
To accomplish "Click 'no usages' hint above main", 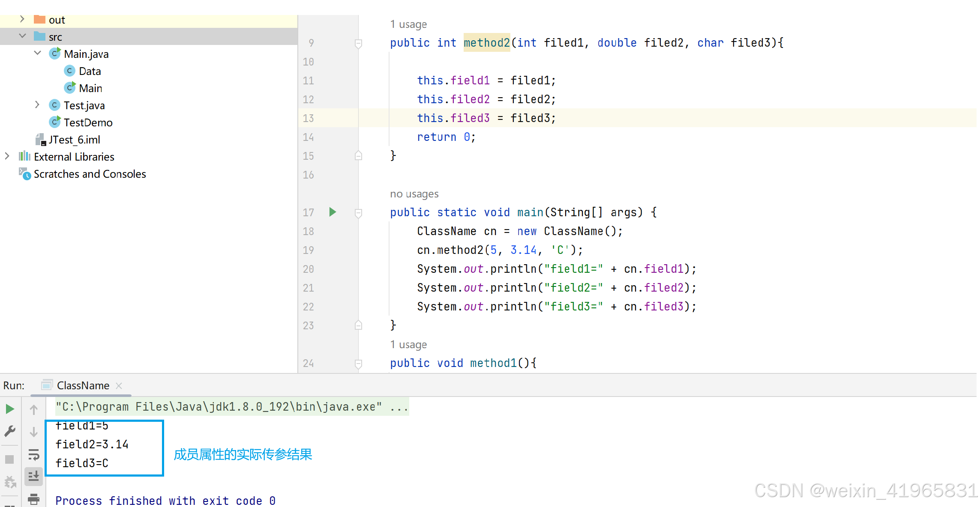I will click(x=414, y=194).
